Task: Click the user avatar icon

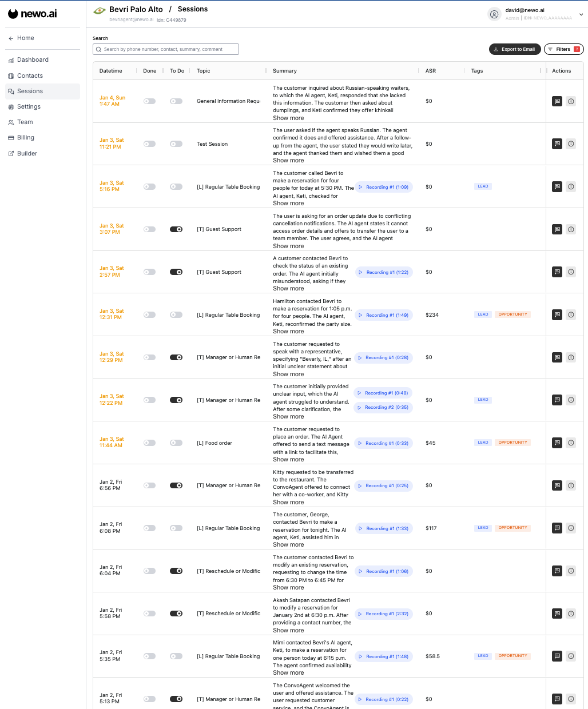Action: (494, 14)
